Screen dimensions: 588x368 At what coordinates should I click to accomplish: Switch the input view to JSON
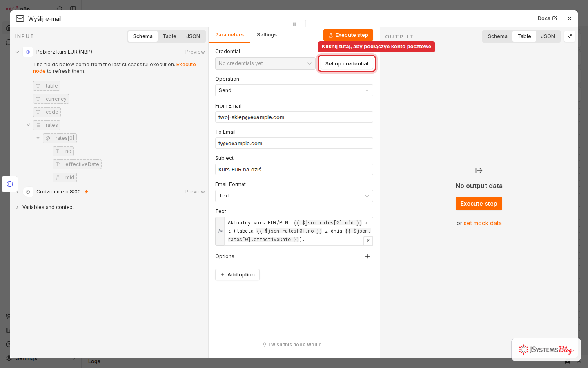tap(193, 36)
